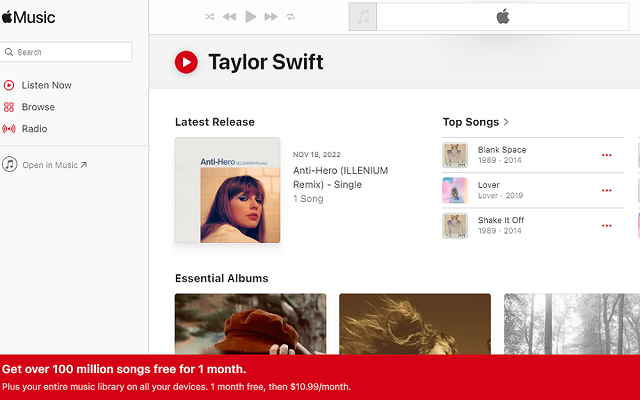
Task: Play Blank Space song row
Action: [533, 155]
